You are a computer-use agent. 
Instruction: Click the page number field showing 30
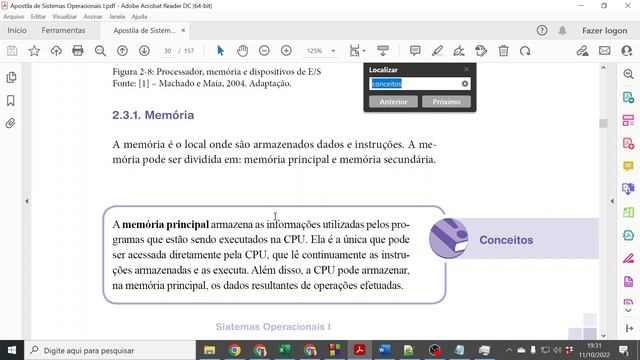click(168, 51)
